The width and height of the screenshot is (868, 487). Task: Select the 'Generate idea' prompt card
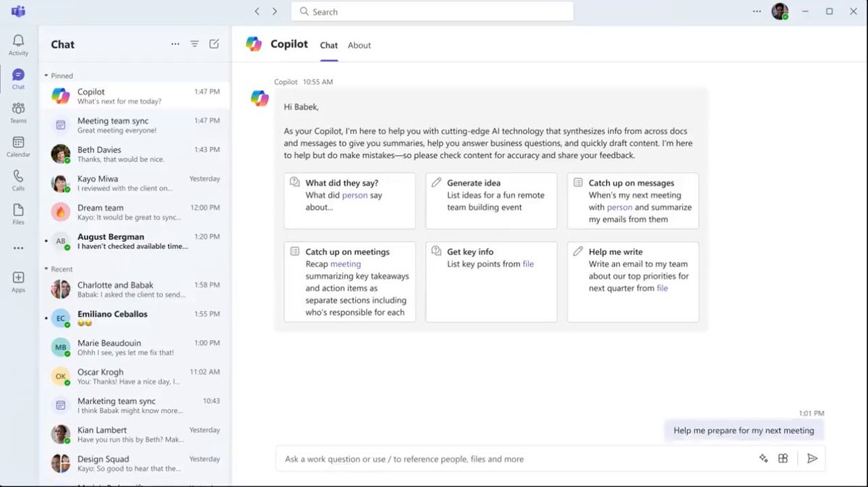click(x=491, y=200)
